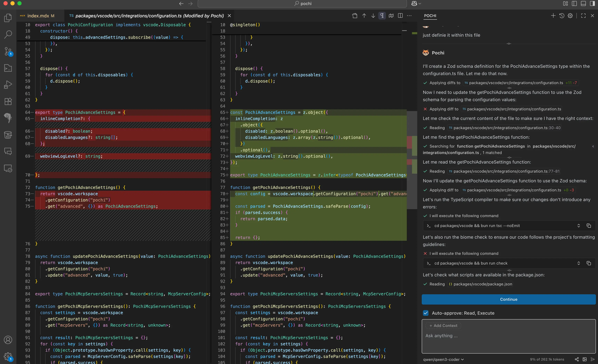Toggle the secondary side bar layout button
This screenshot has height=364, width=598.
592,3
